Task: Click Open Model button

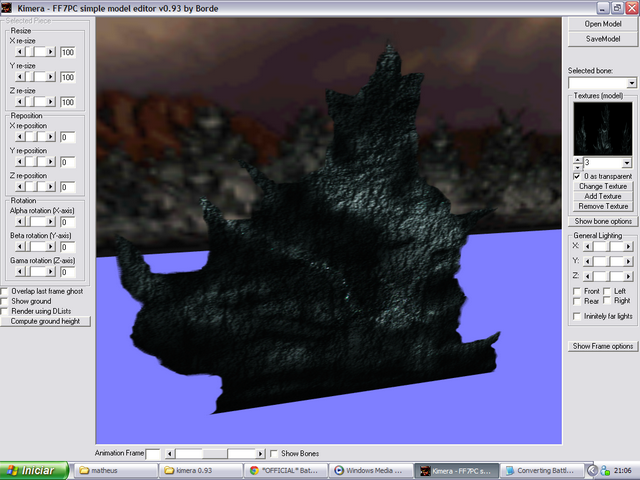Action: [602, 24]
